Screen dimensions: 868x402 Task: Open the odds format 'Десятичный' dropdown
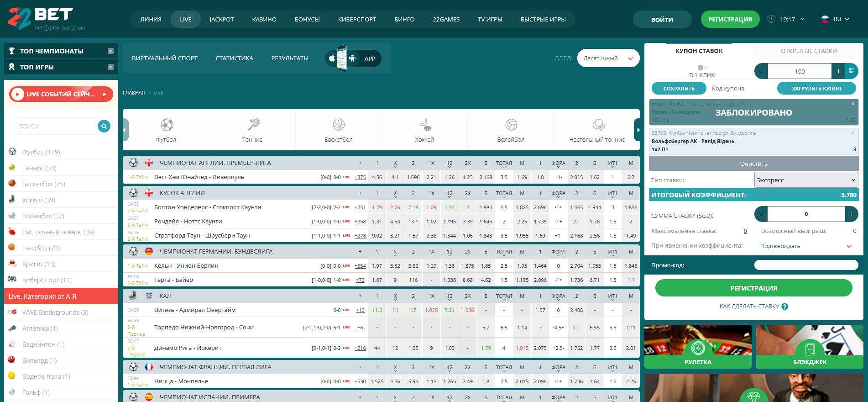(x=608, y=58)
